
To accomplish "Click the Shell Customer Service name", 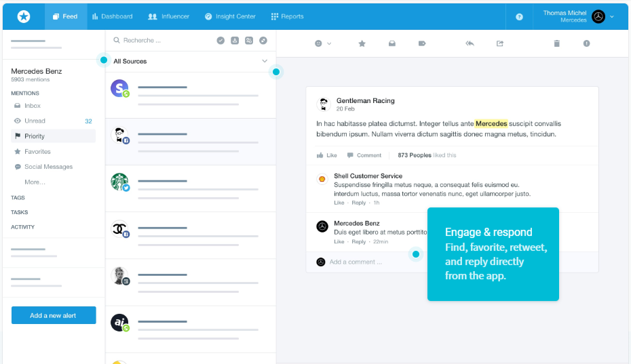I will point(368,176).
